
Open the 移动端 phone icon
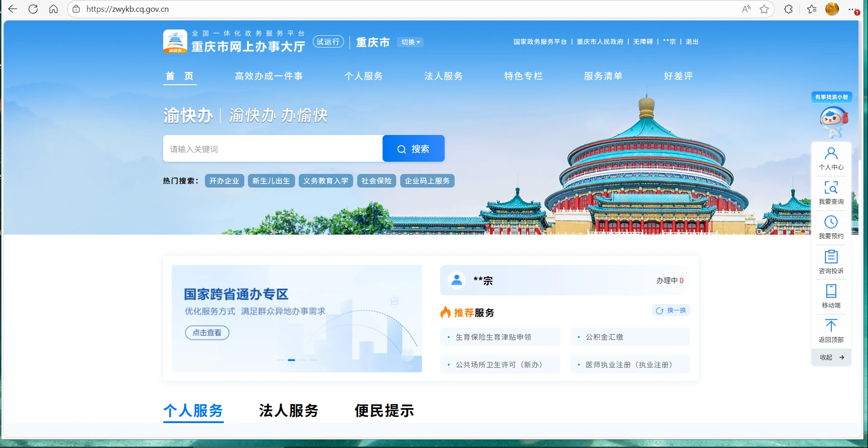click(x=831, y=291)
